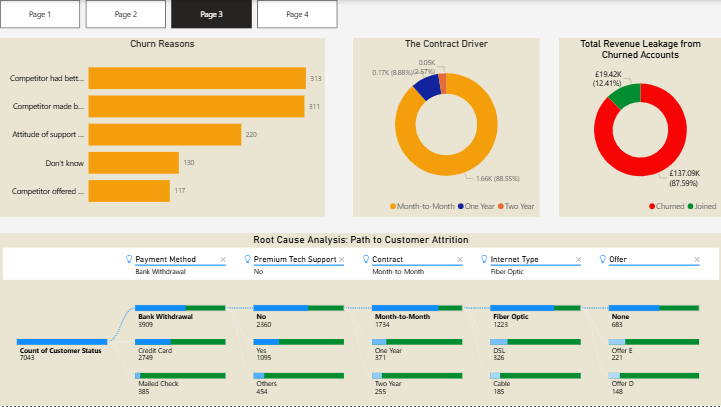Screen dimensions: 721x407
Task: Select the Offer D node bar
Action: pos(654,376)
